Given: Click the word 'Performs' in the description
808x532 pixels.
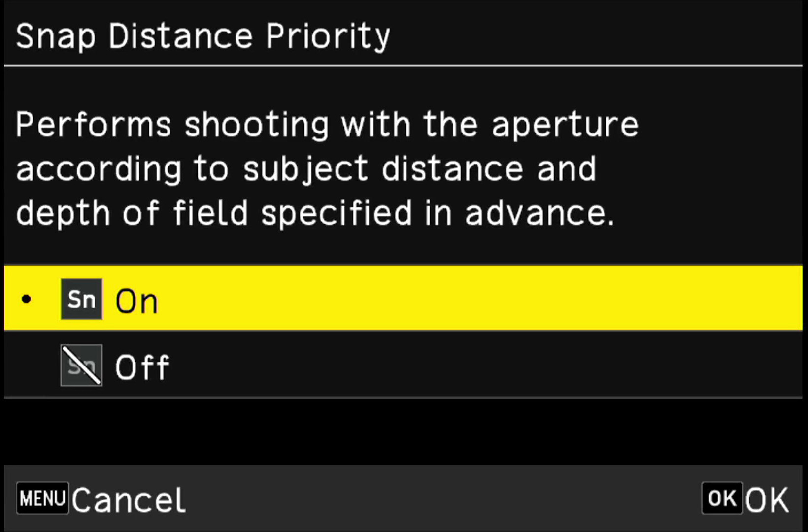Looking at the screenshot, I should click(94, 124).
